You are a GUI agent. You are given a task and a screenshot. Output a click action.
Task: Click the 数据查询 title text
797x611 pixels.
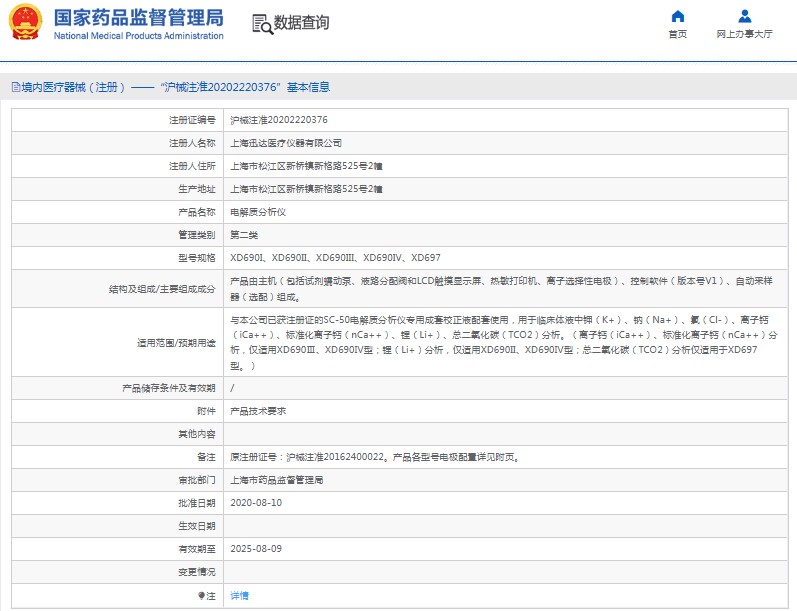[301, 22]
